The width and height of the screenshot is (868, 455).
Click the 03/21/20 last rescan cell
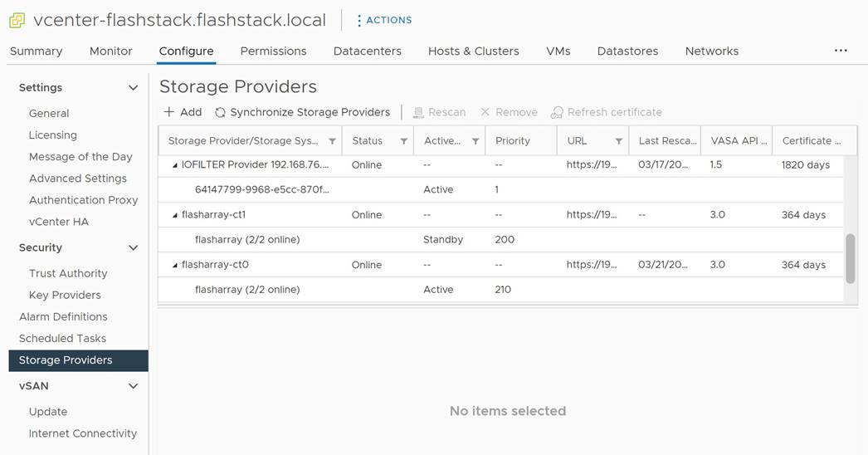[x=663, y=264]
